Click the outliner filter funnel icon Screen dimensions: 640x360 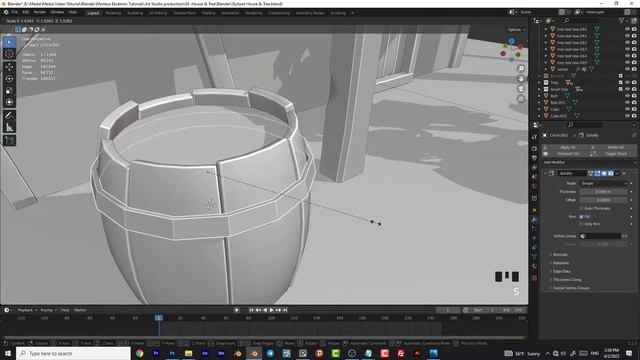pos(622,20)
